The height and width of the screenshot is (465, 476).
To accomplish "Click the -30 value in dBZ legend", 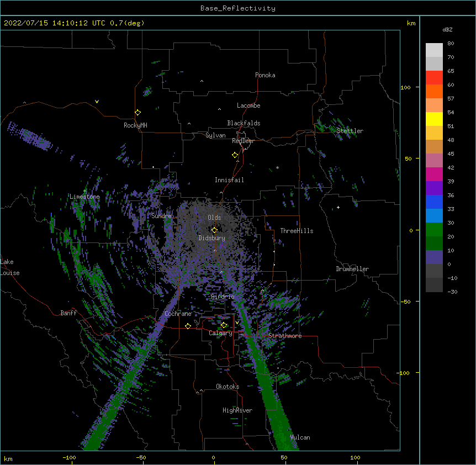I will [452, 292].
